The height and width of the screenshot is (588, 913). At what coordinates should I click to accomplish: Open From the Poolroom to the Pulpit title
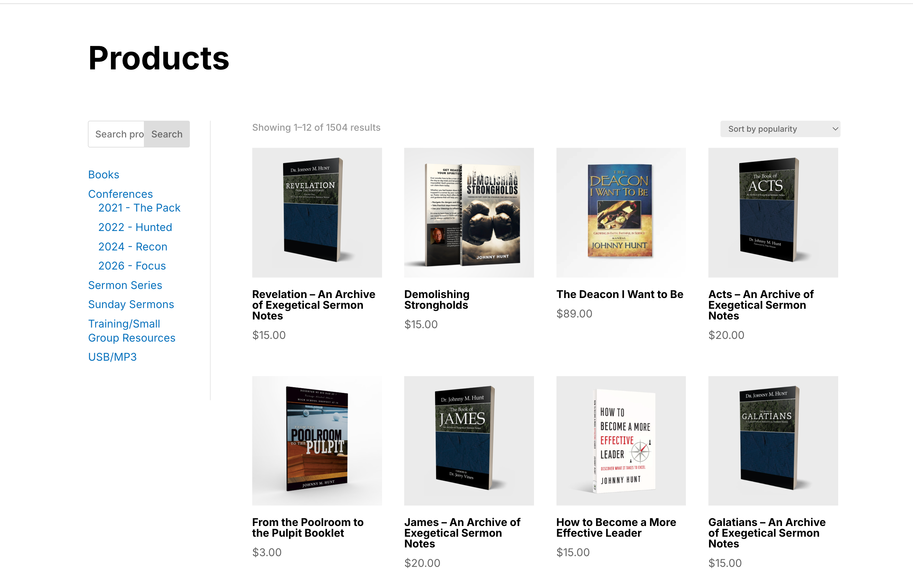pyautogui.click(x=308, y=528)
